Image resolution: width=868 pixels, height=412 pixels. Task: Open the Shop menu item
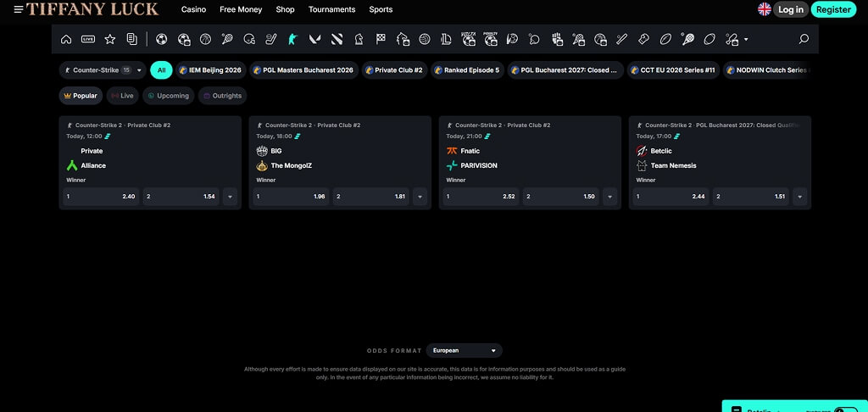tap(285, 9)
